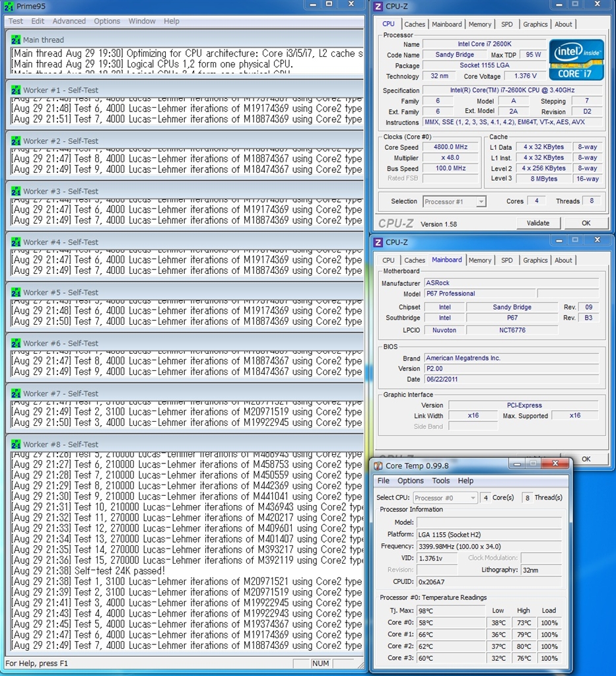Select the Memory tab in lower CPU-Z
Screen dimensions: 616x676
pos(479,260)
